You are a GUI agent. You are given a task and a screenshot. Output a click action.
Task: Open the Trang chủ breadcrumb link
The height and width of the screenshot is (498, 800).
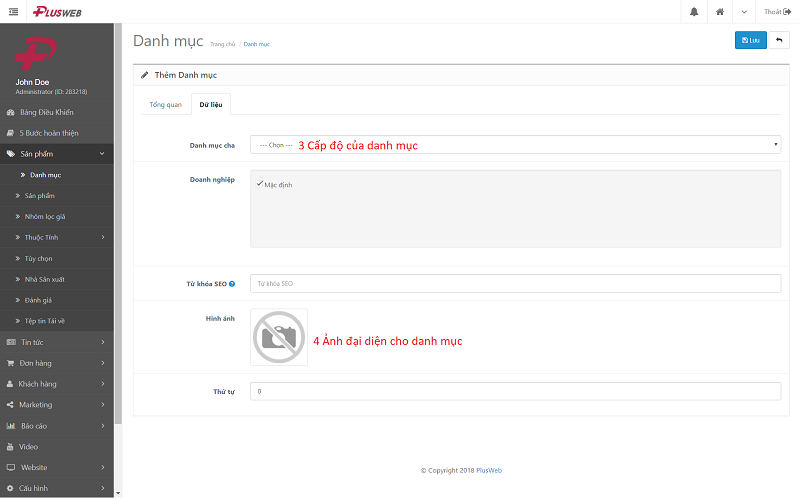pos(222,44)
